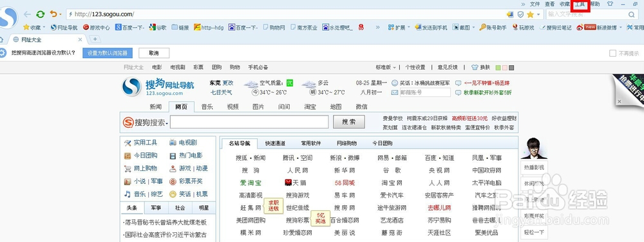Open the 游戏中心 bookmark

[97, 28]
